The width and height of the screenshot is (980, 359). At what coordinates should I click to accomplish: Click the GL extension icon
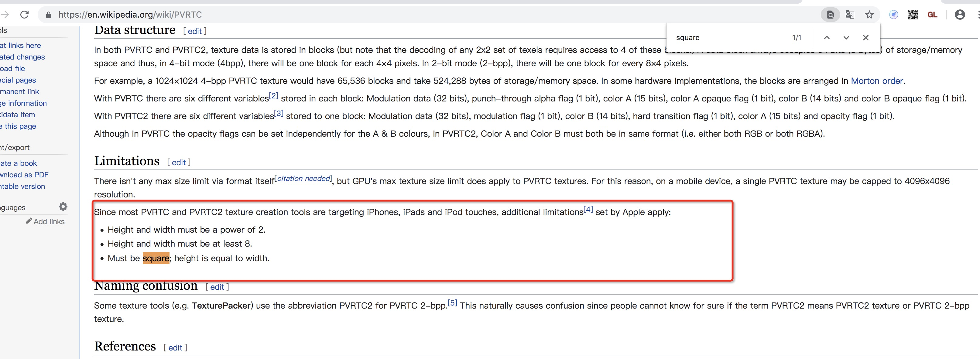point(932,15)
